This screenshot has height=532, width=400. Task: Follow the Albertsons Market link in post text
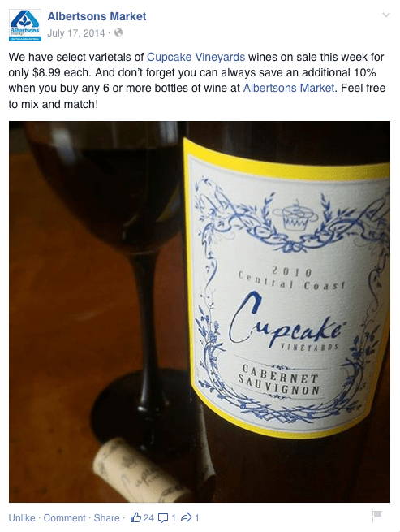pyautogui.click(x=289, y=89)
